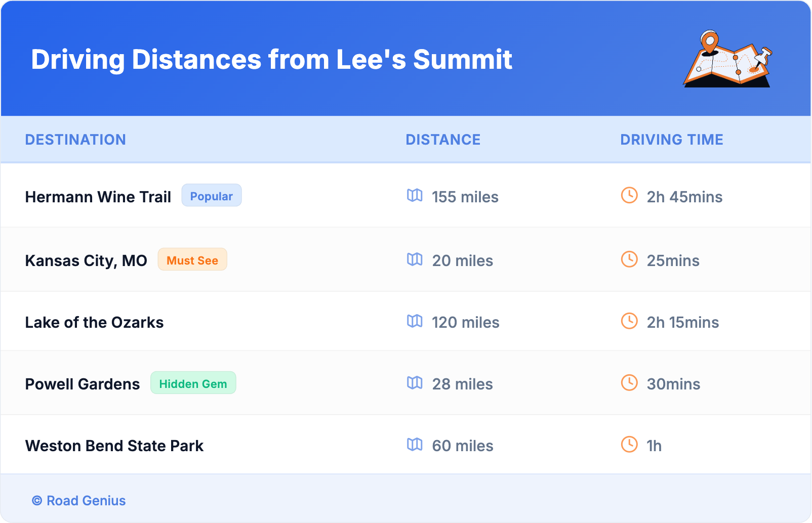
Task: Select the Hidden Gem badge
Action: point(193,383)
